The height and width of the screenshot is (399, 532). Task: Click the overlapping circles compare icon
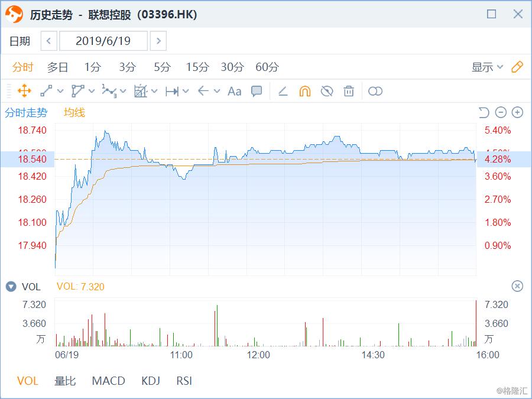tap(375, 91)
